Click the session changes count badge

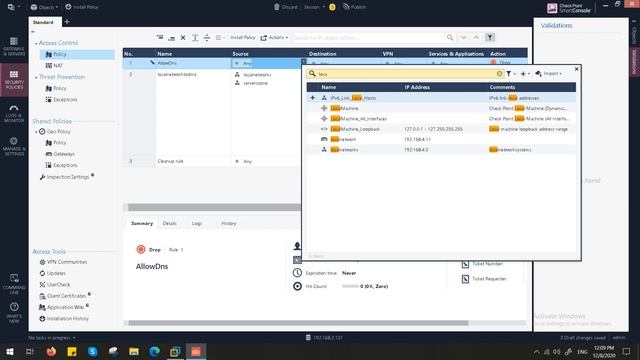pos(332,7)
